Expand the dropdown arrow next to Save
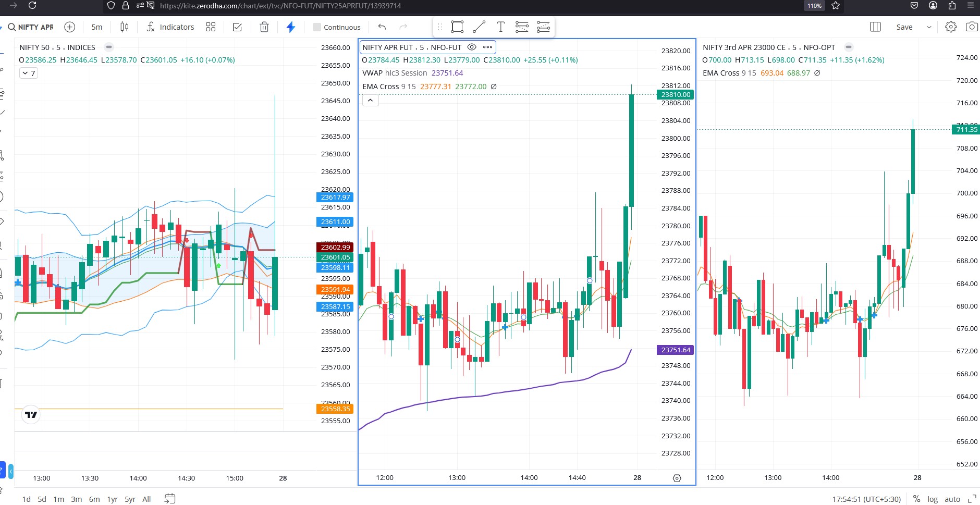Screen dimensions: 980x505 929,27
